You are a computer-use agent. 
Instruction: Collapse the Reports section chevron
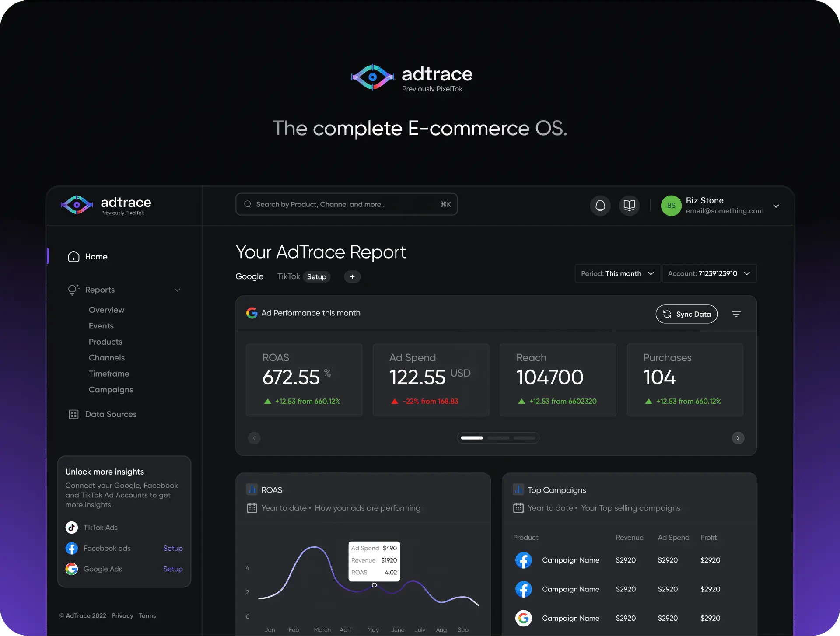click(177, 290)
